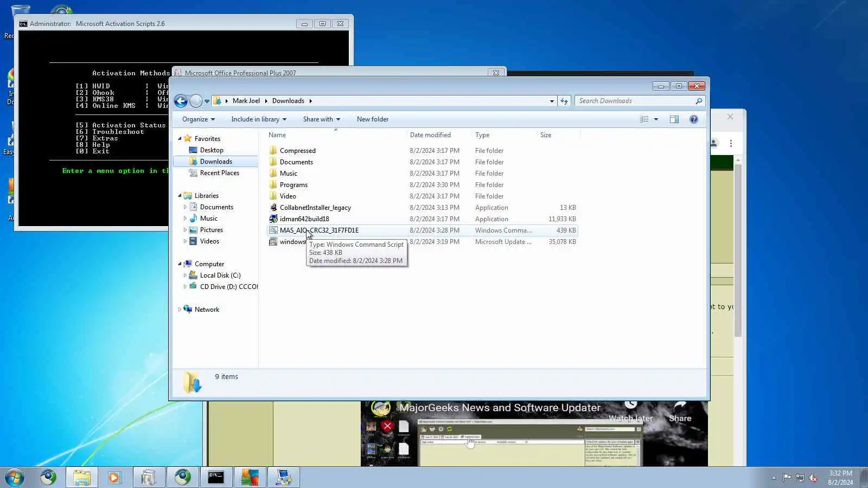Select the Microsoft Update file icon

point(273,241)
